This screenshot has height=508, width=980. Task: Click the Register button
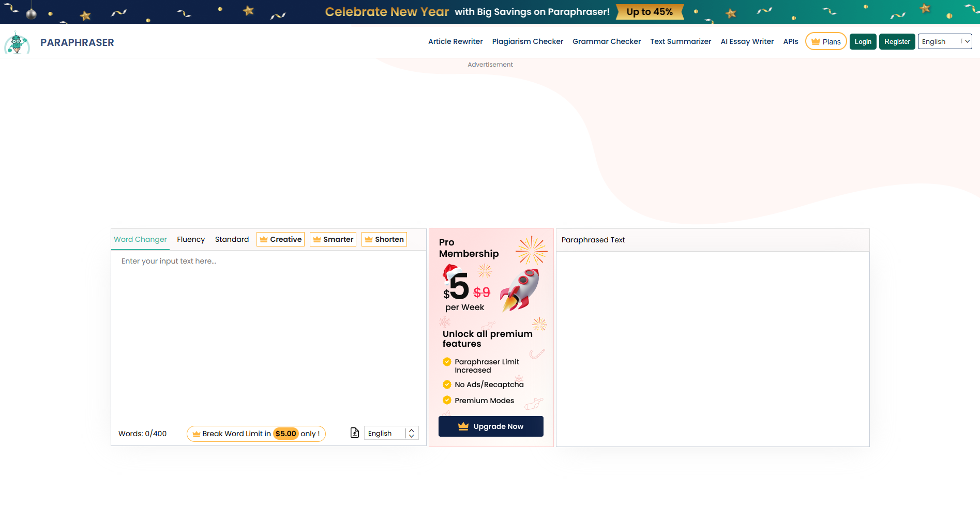[897, 41]
